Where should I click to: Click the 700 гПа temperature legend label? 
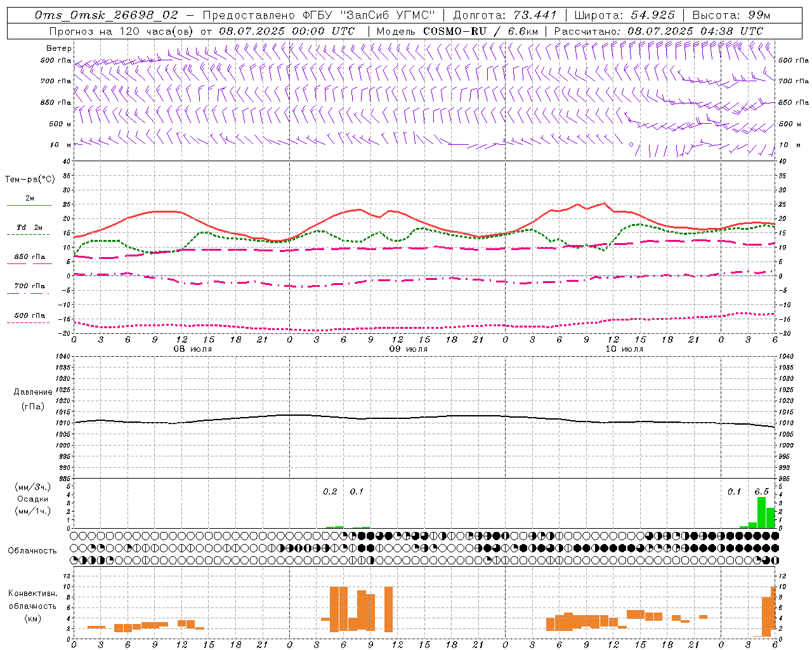coord(30,286)
